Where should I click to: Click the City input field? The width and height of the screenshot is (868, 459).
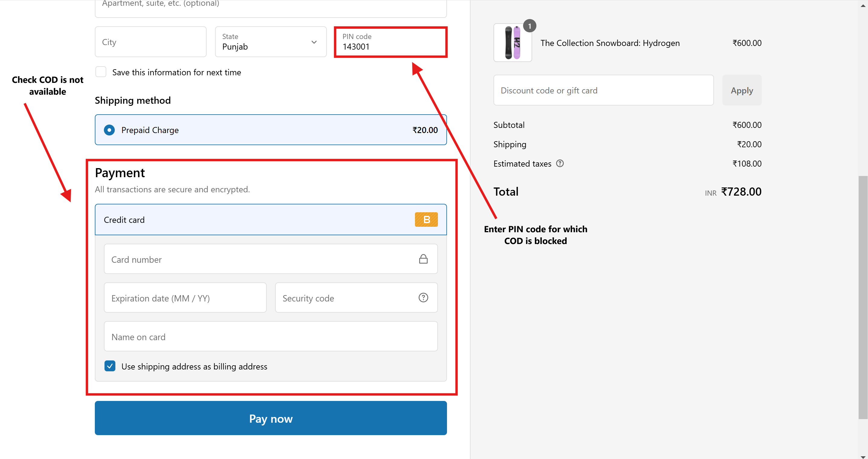click(150, 42)
